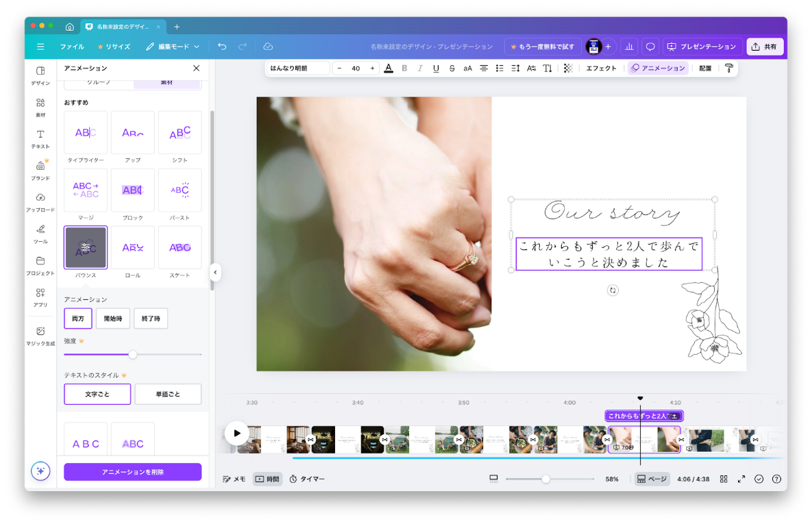Screen dimensions: 812x524
Task: Choose 終了時 animation timing
Action: (151, 319)
